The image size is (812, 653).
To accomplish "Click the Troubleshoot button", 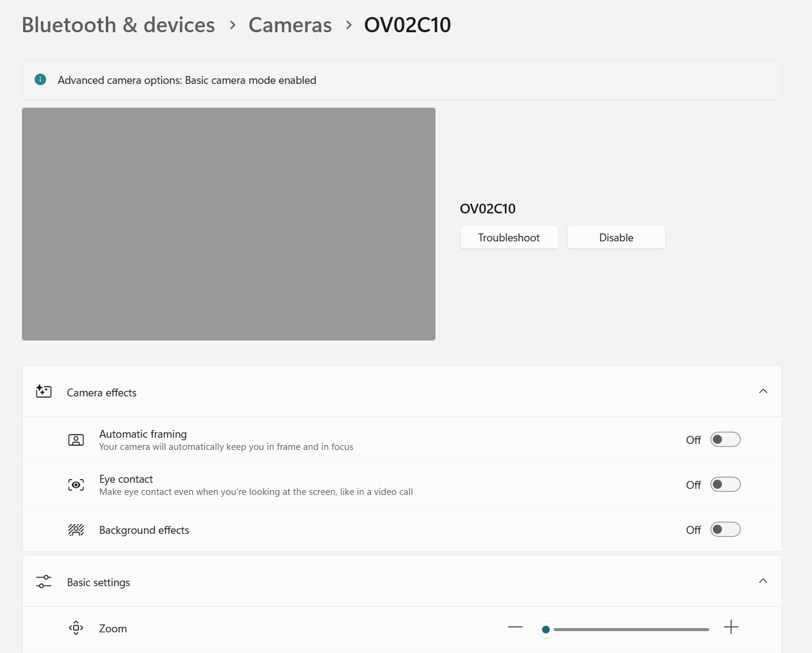I will click(x=509, y=237).
